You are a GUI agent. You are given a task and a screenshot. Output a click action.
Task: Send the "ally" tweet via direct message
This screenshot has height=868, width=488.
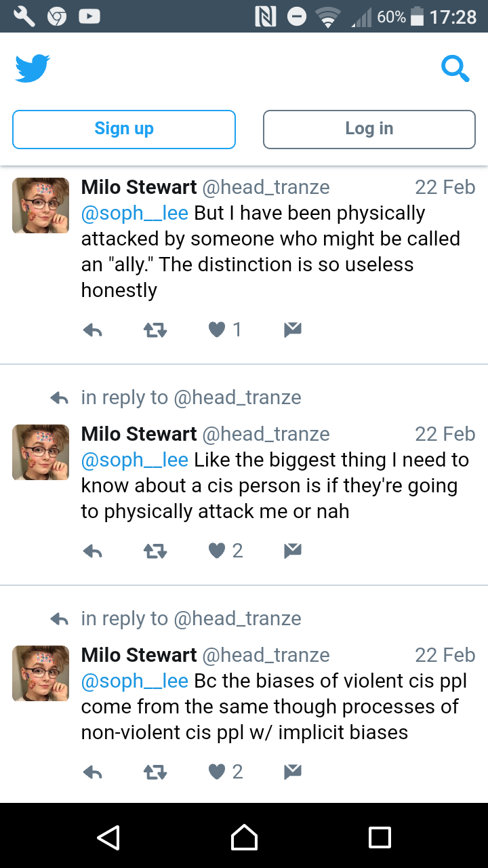[292, 330]
